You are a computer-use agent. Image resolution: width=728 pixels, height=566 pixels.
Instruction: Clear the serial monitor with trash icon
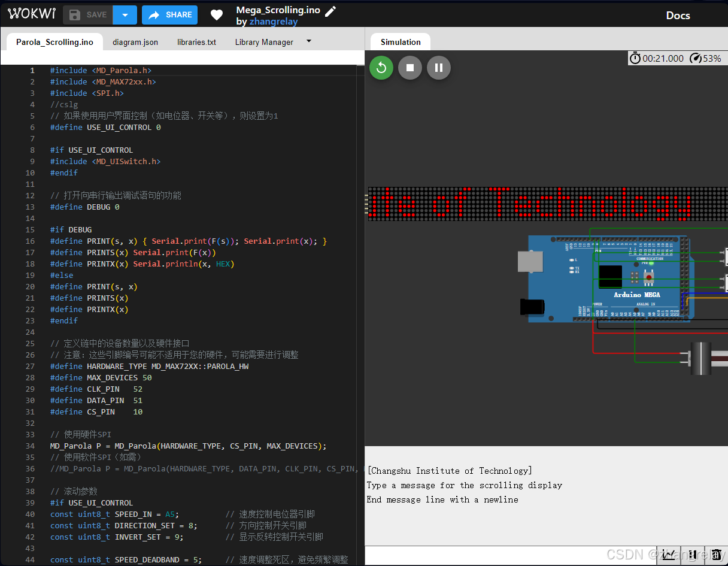(716, 555)
